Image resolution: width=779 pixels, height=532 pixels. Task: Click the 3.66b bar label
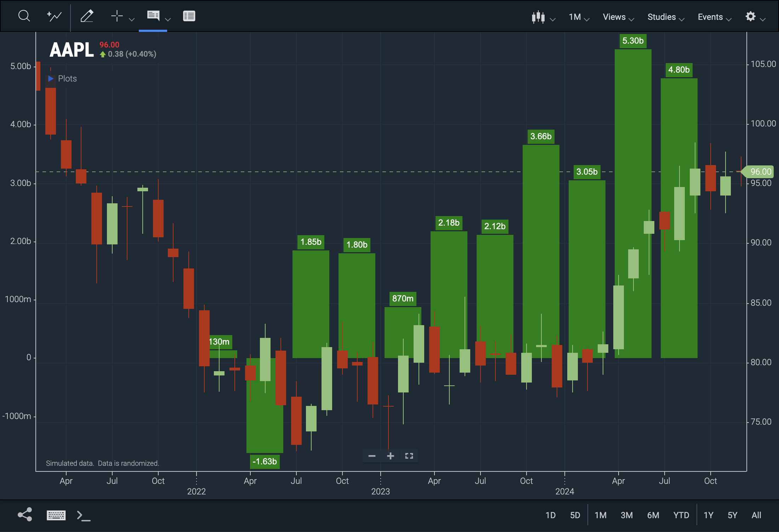pyautogui.click(x=541, y=136)
